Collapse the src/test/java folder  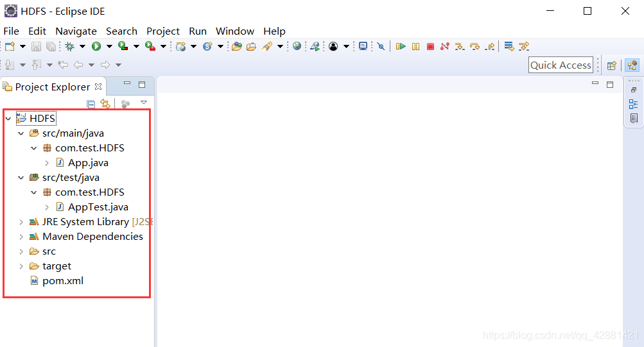pyautogui.click(x=21, y=178)
